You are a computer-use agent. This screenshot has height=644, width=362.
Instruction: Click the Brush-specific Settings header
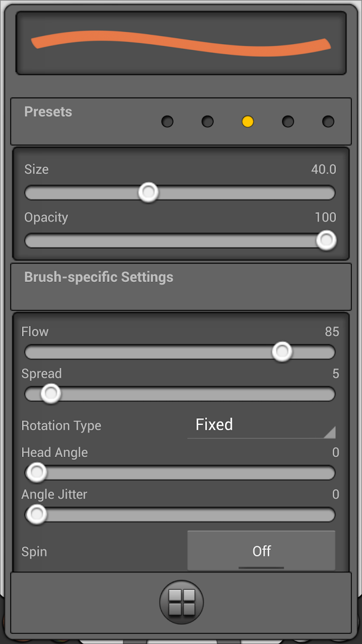coord(99,277)
